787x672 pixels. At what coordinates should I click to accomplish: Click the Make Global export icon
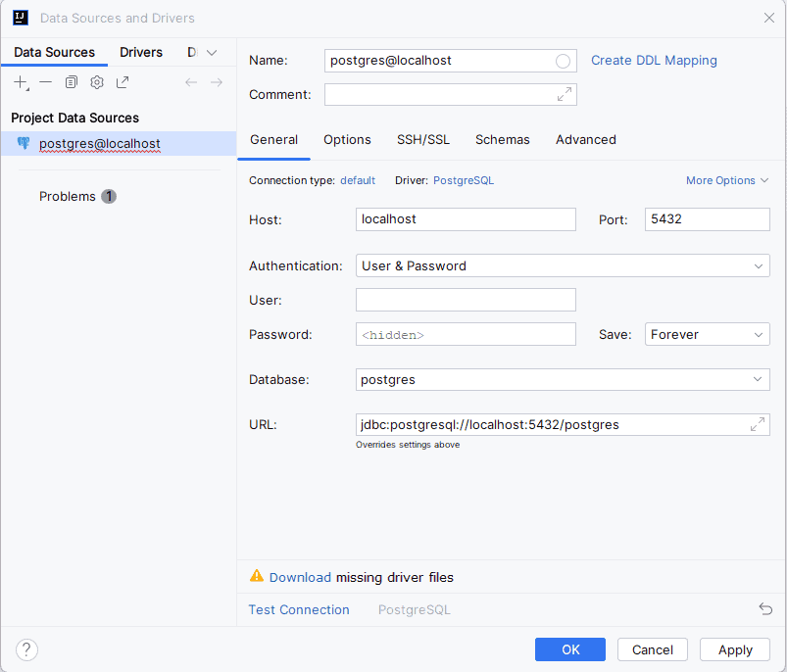click(x=123, y=82)
